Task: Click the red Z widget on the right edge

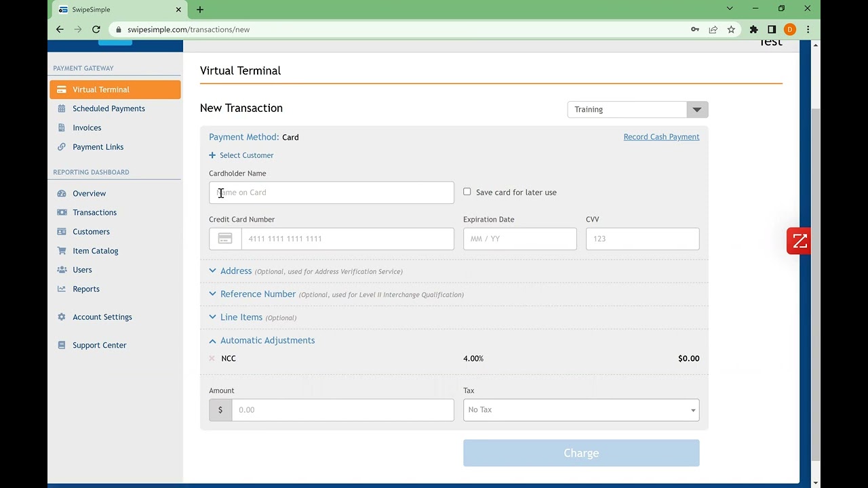Action: [799, 241]
